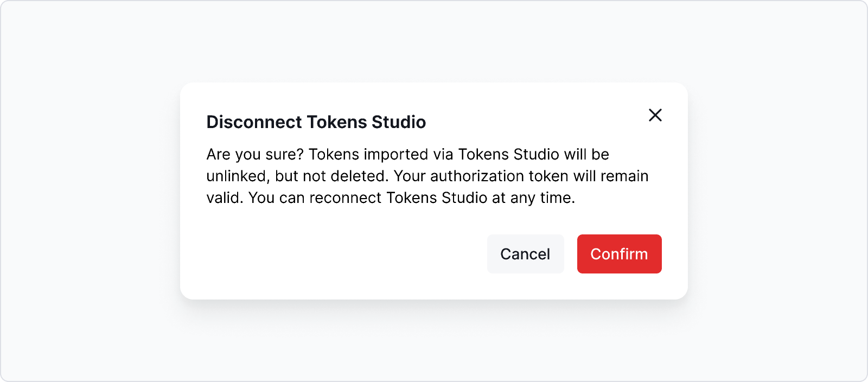Click the top-right corner close control
The width and height of the screenshot is (868, 382).
[655, 115]
